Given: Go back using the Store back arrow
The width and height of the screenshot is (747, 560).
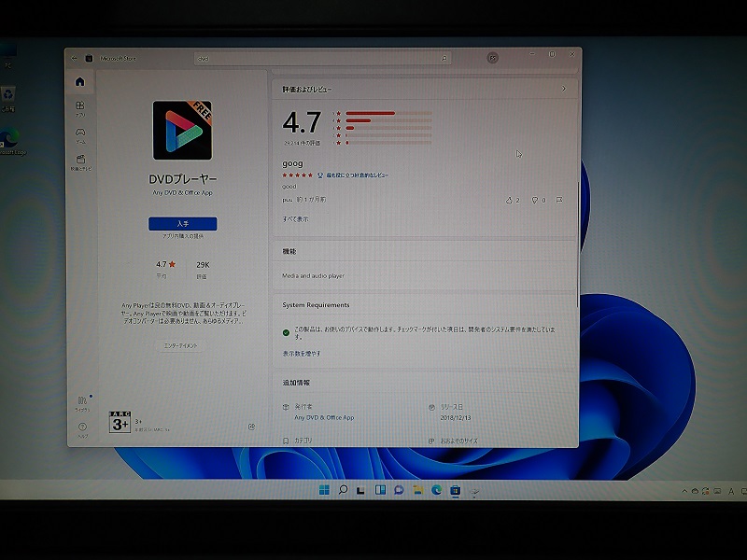Looking at the screenshot, I should pyautogui.click(x=74, y=58).
